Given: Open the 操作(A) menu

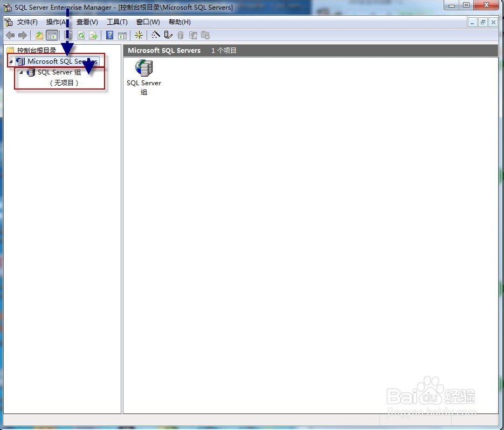Looking at the screenshot, I should click(56, 22).
